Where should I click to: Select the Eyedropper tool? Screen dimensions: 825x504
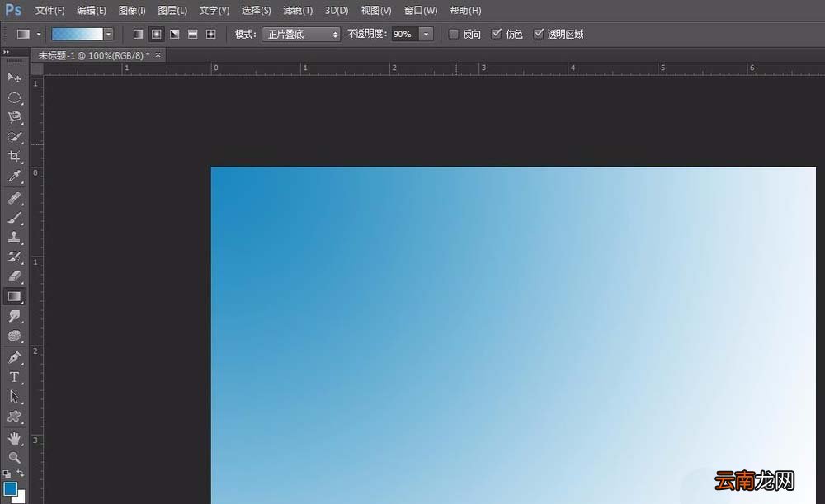(14, 177)
